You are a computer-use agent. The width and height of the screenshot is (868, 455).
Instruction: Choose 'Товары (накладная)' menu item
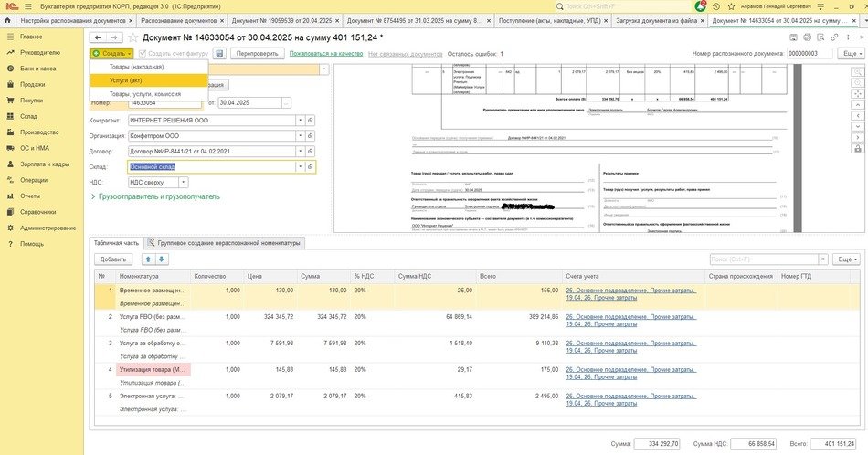[136, 67]
